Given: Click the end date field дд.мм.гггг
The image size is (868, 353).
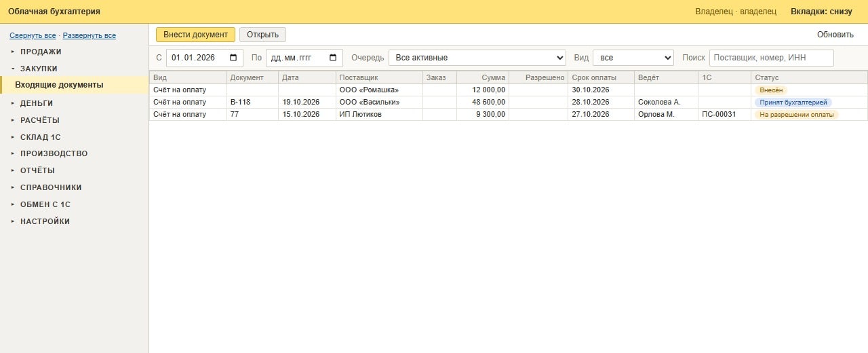Looking at the screenshot, I should coord(304,58).
